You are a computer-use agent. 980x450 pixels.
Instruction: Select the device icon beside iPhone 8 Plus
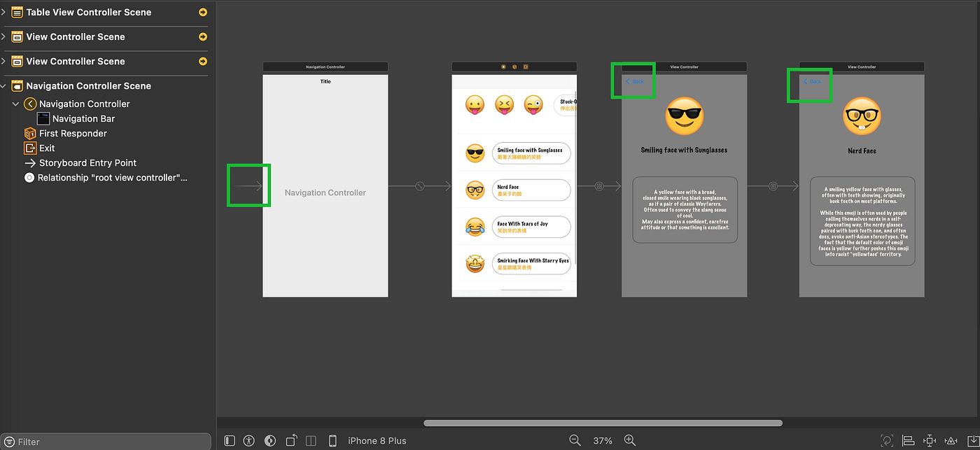332,440
